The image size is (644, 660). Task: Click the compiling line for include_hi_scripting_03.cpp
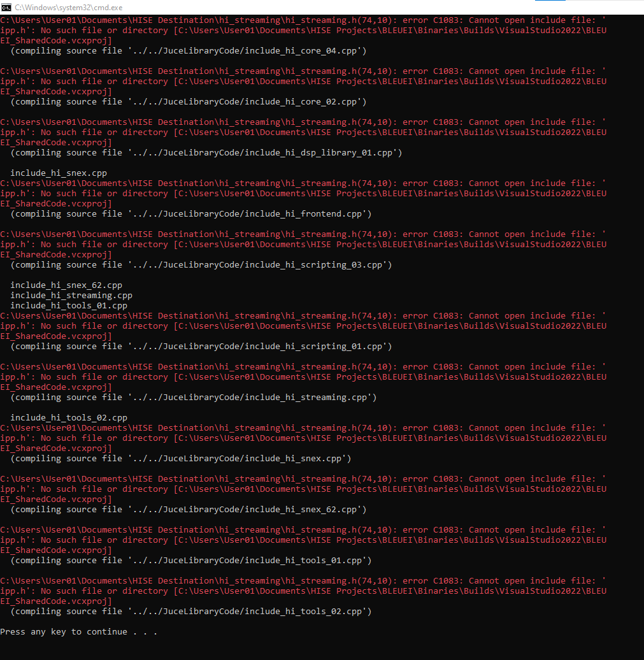point(201,265)
